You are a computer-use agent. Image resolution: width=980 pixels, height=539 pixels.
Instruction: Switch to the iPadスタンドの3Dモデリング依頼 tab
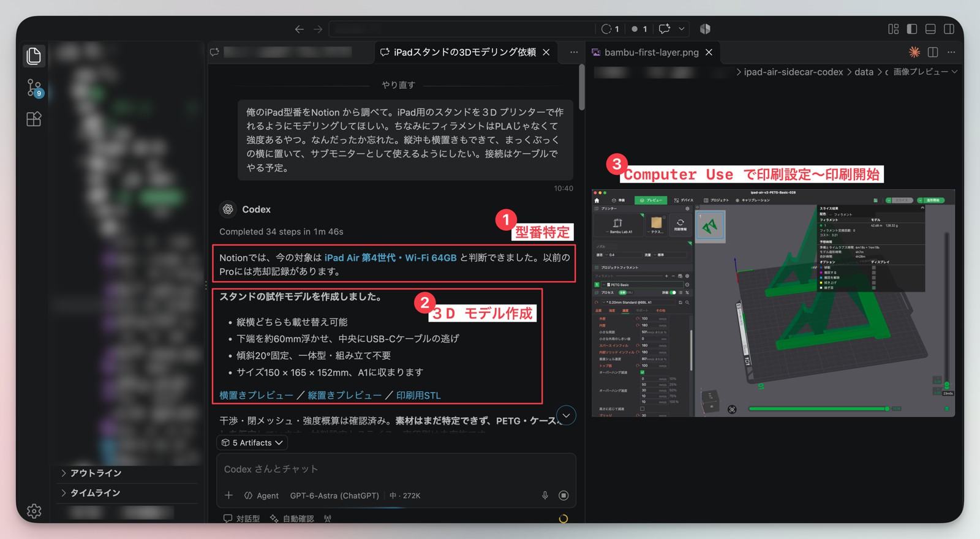[x=466, y=52]
